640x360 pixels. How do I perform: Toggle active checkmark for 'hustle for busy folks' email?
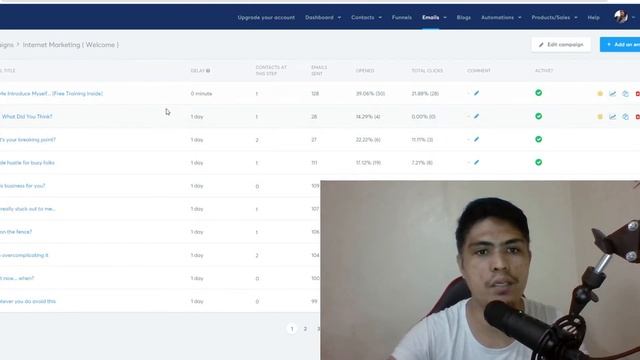pos(538,162)
